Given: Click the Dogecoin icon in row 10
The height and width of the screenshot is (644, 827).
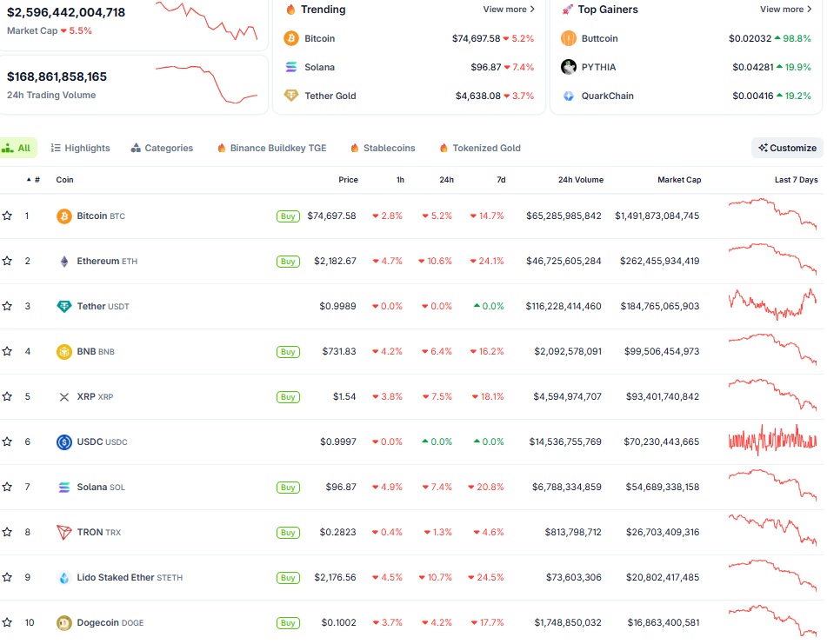Looking at the screenshot, I should 64,622.
